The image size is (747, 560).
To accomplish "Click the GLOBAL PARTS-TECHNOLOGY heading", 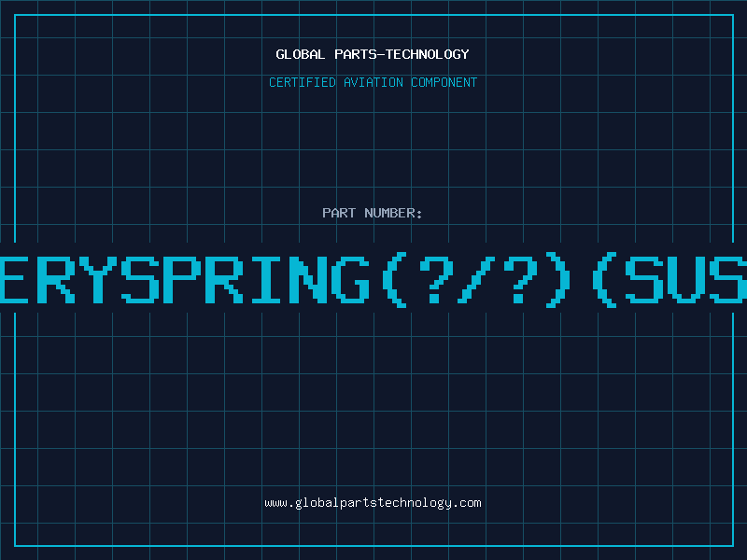I will pyautogui.click(x=373, y=54).
